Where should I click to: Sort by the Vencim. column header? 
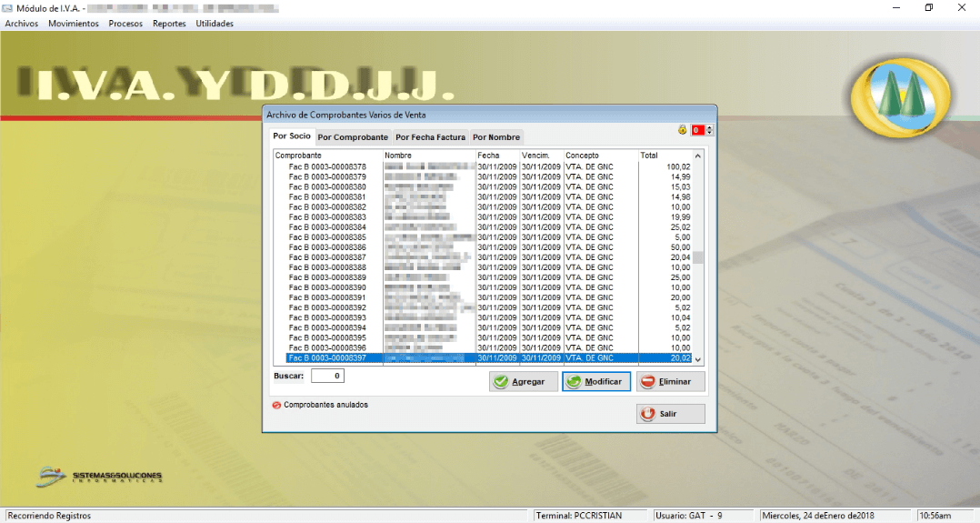(x=541, y=156)
